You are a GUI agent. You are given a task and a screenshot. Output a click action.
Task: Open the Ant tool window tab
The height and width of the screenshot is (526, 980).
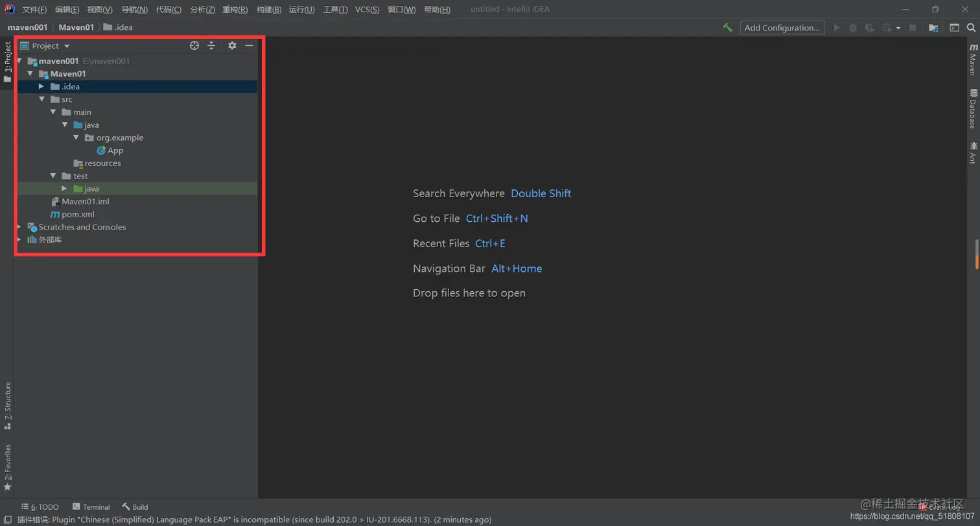(x=973, y=153)
